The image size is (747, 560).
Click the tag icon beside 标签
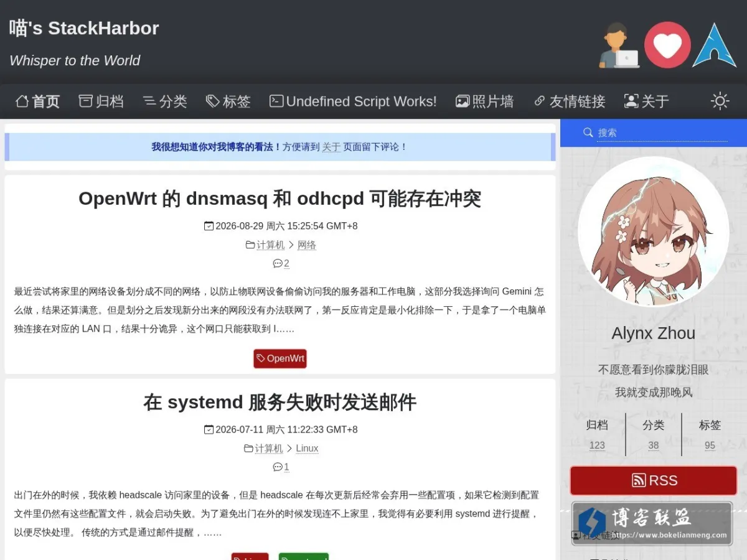[x=213, y=101]
